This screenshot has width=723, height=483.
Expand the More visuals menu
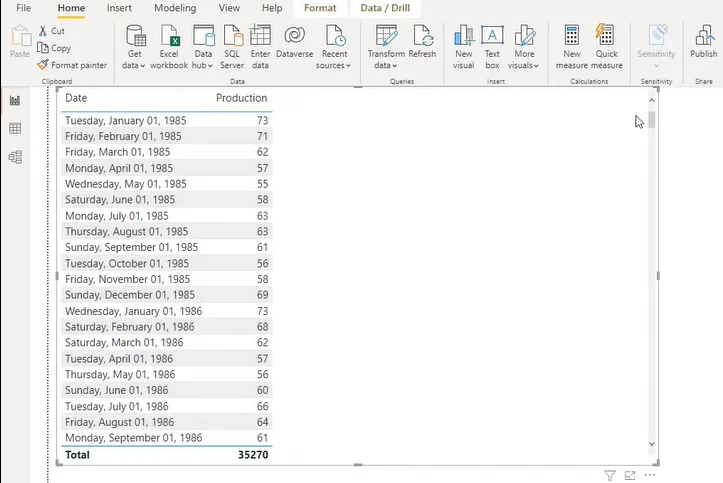(x=524, y=47)
